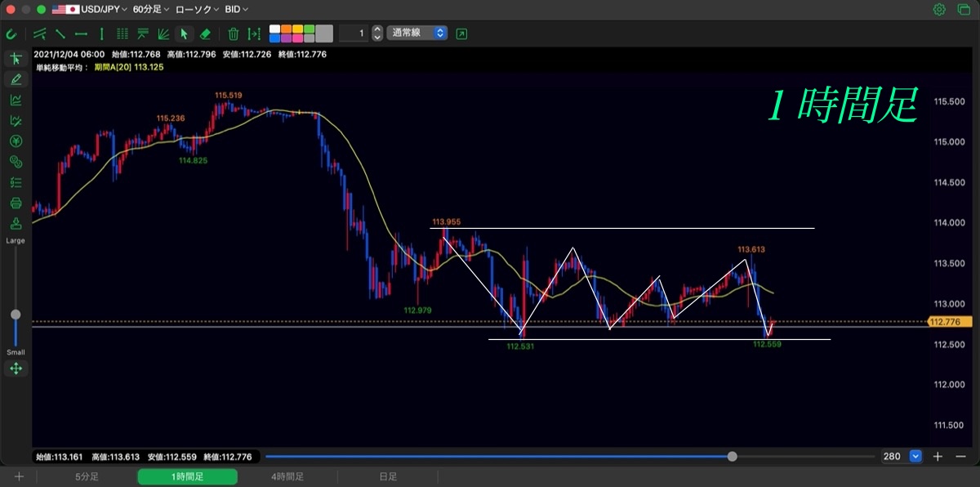The height and width of the screenshot is (487, 980).
Task: Pick the orange color swatch
Action: tap(286, 29)
